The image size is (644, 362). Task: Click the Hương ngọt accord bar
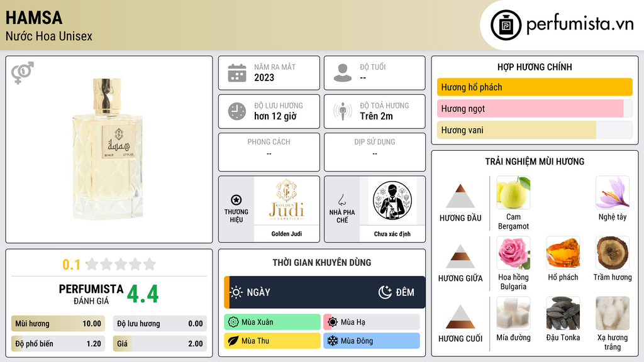[535, 108]
